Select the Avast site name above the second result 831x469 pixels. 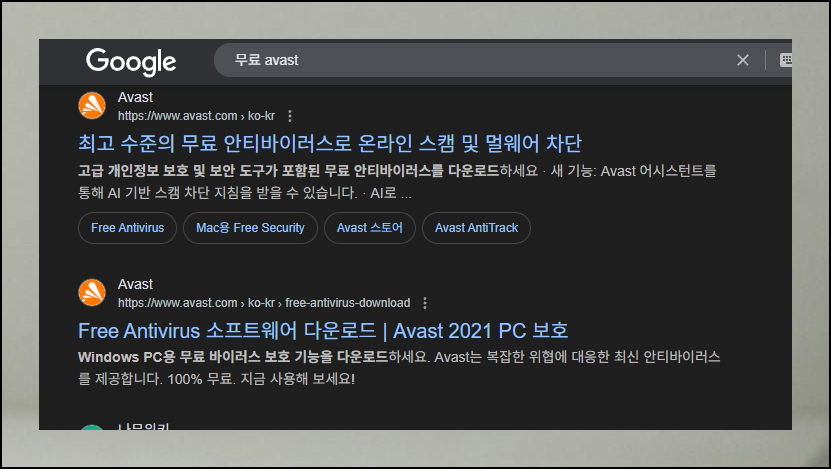[135, 285]
